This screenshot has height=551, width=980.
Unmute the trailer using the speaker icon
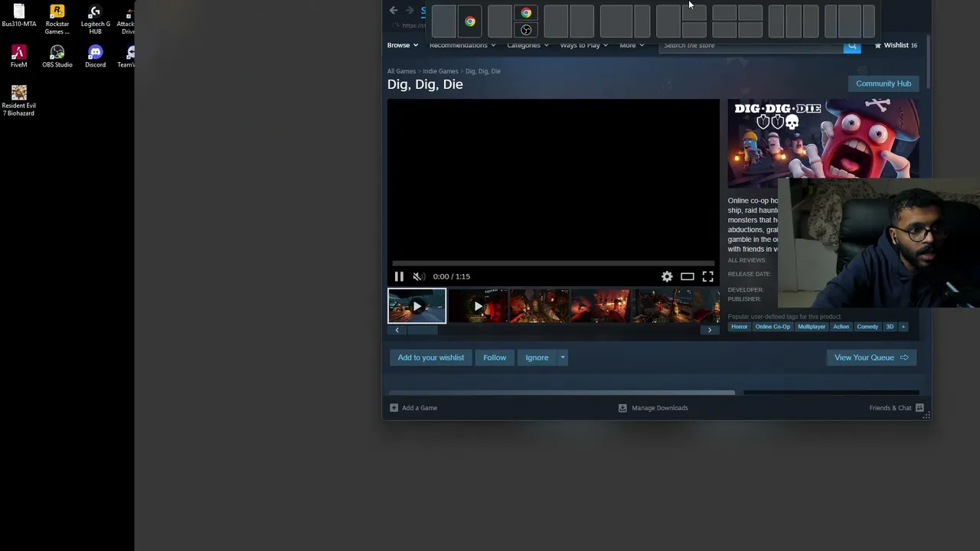point(419,276)
